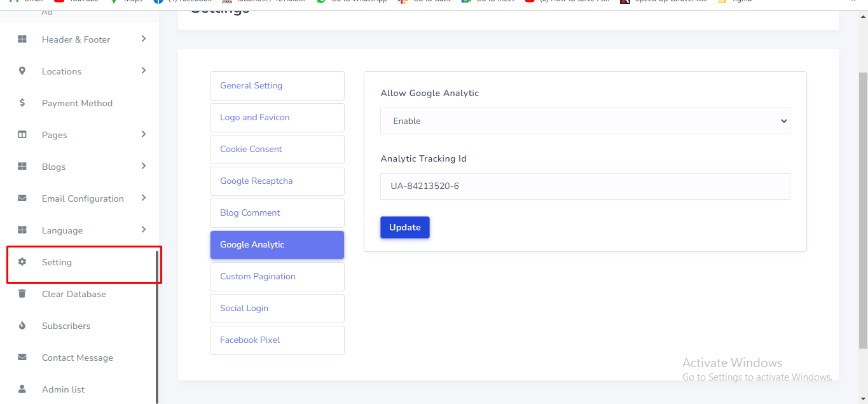Click the page's vertical scrollbar
The width and height of the screenshot is (868, 404).
click(x=863, y=210)
